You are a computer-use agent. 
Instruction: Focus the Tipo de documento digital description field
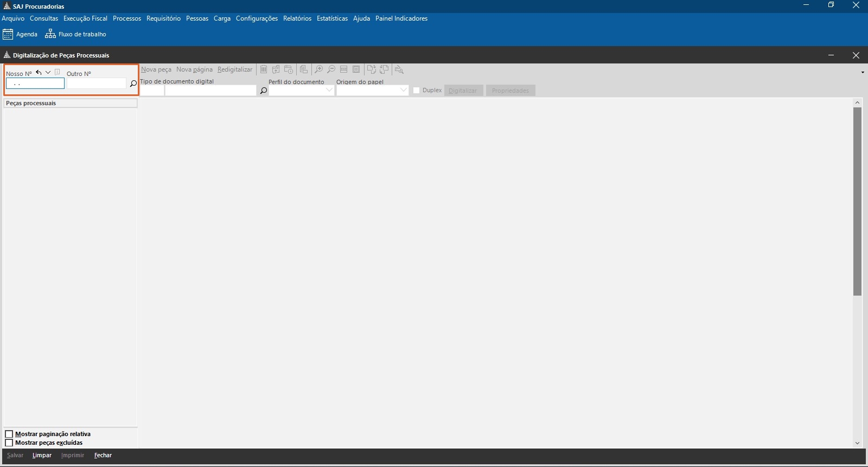click(210, 91)
